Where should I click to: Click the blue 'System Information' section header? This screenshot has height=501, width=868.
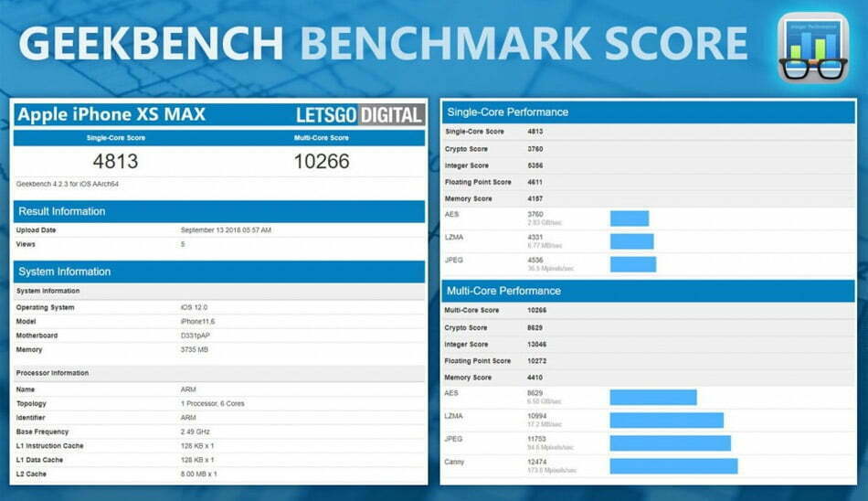[219, 272]
